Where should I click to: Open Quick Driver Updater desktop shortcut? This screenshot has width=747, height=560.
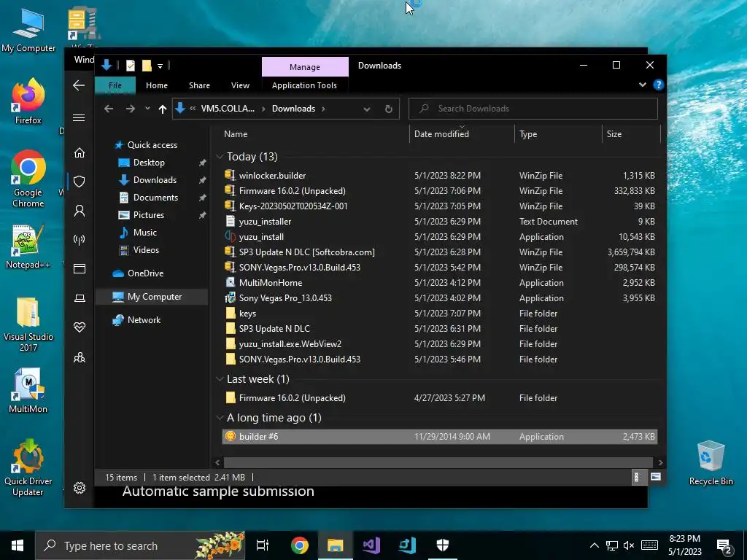click(28, 467)
